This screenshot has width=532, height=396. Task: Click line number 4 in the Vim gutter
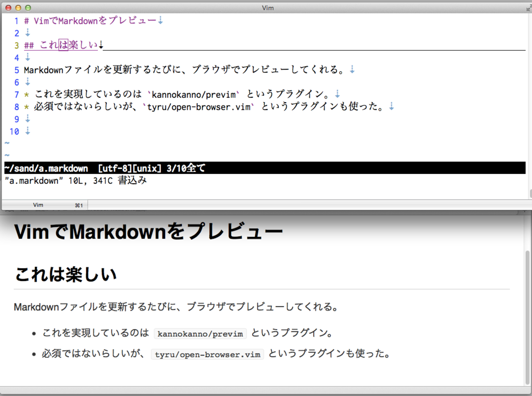(16, 58)
